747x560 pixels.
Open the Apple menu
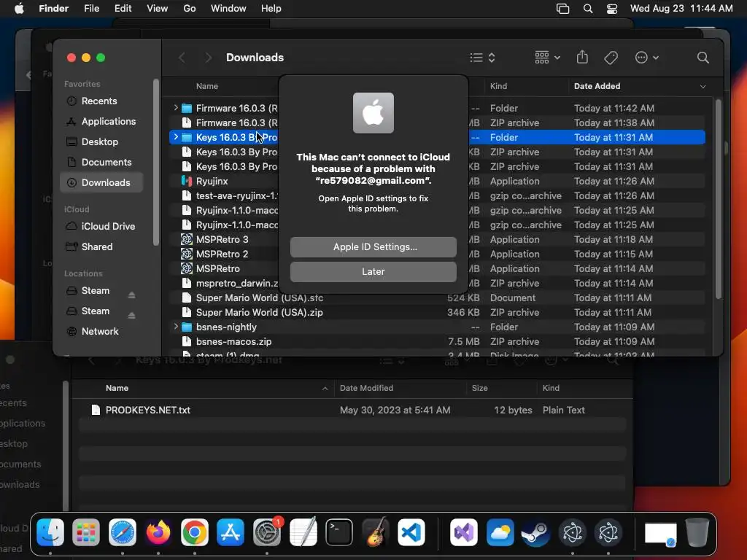19,9
